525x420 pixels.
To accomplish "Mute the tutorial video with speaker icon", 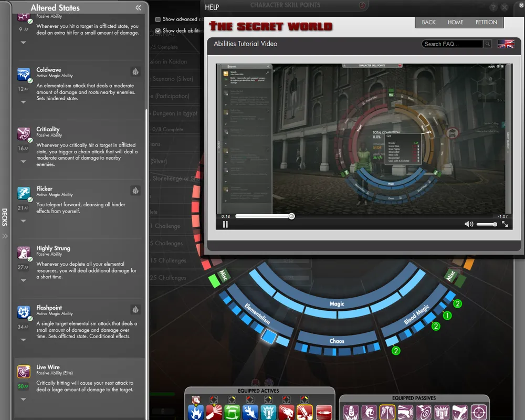I will pos(469,224).
